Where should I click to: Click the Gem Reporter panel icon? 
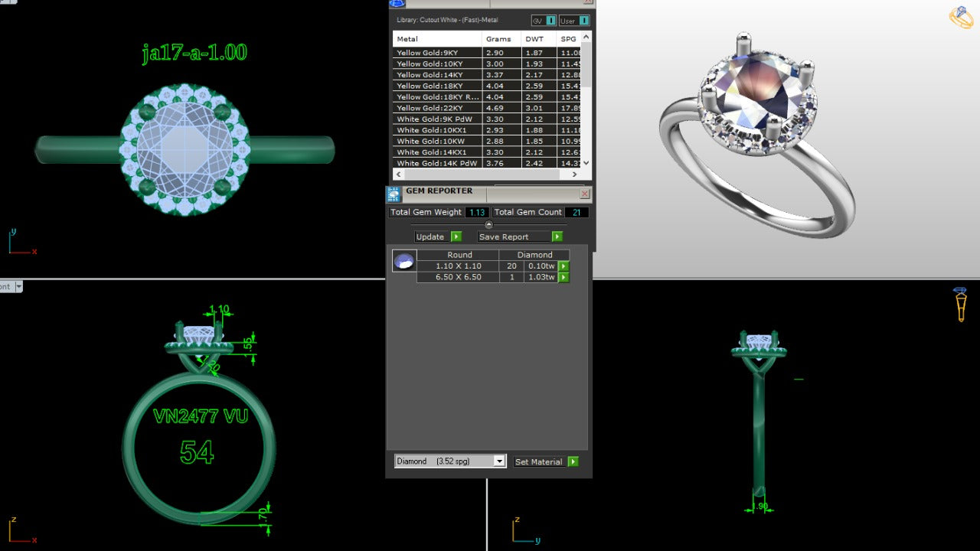click(394, 194)
